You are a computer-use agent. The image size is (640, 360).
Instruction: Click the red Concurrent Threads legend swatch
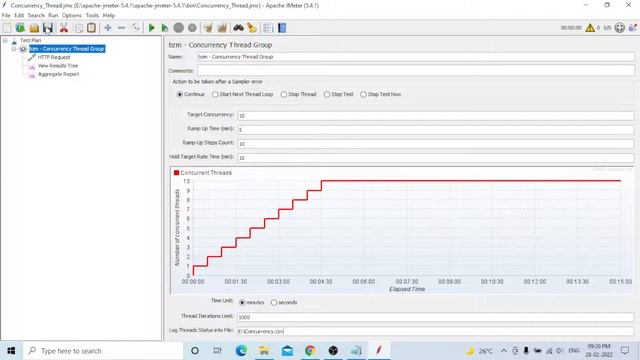point(176,173)
